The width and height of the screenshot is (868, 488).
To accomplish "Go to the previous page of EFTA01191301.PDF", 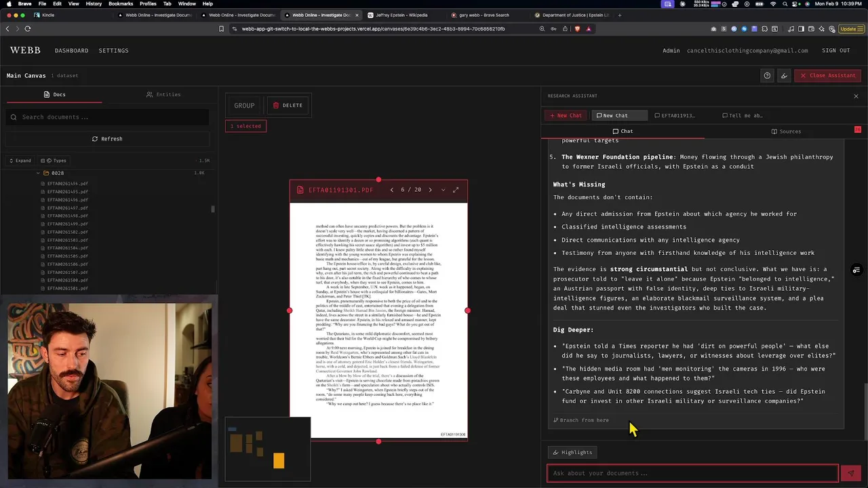I will [391, 190].
